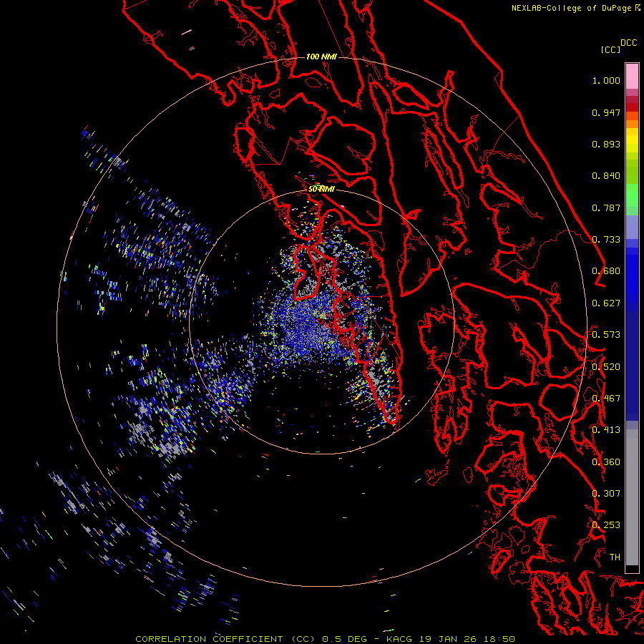The height and width of the screenshot is (644, 644).
Task: Click the 0.893 color scale label
Action: pyautogui.click(x=606, y=144)
